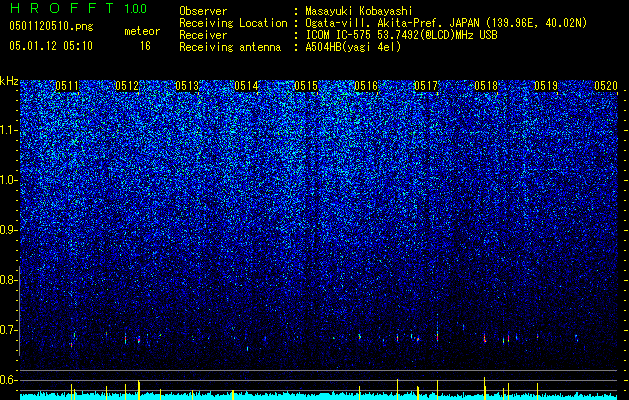Click the 'meteor' label

coord(142,31)
